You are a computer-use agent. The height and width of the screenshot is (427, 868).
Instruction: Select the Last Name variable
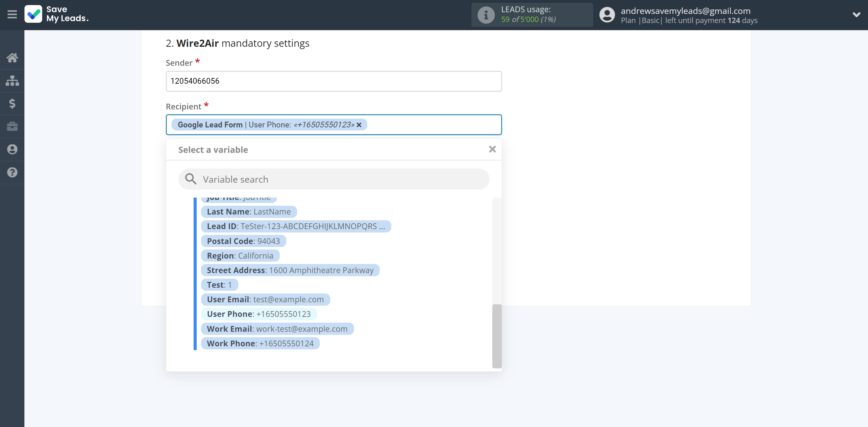coord(249,212)
